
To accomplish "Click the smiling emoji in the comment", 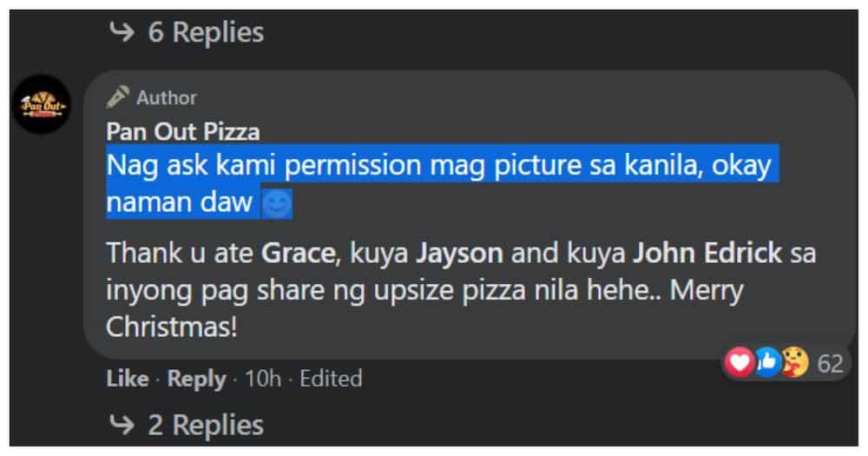I will coord(276,204).
